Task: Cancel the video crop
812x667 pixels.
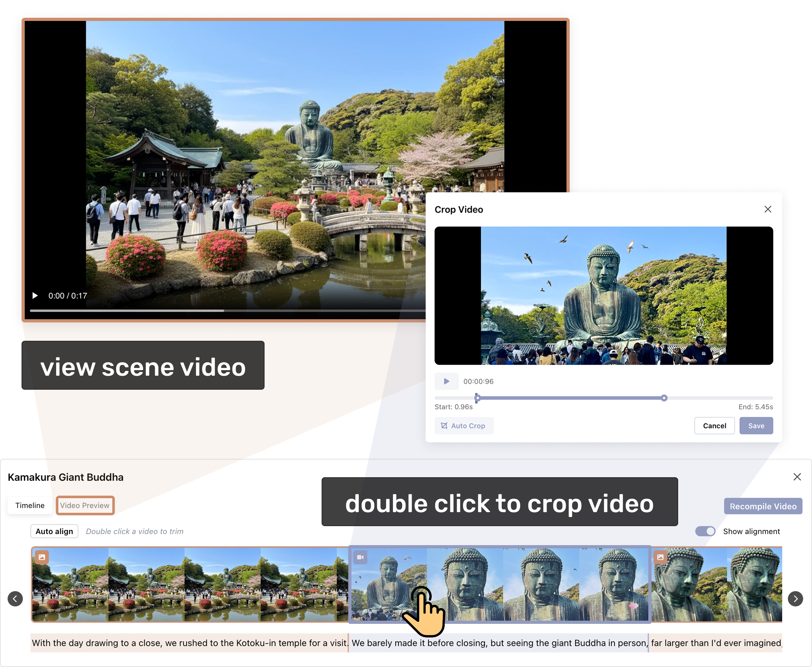Action: pos(714,426)
